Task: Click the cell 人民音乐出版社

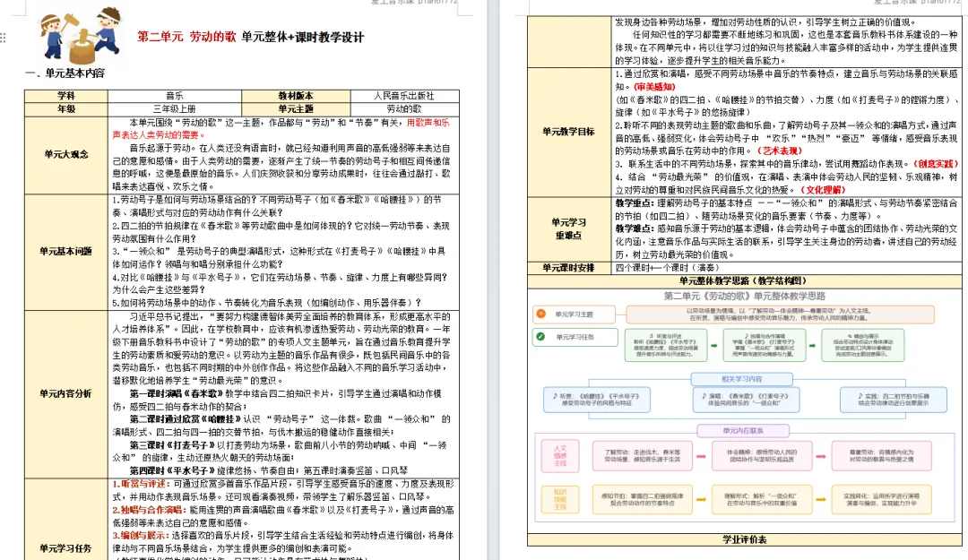Action: 404,96
